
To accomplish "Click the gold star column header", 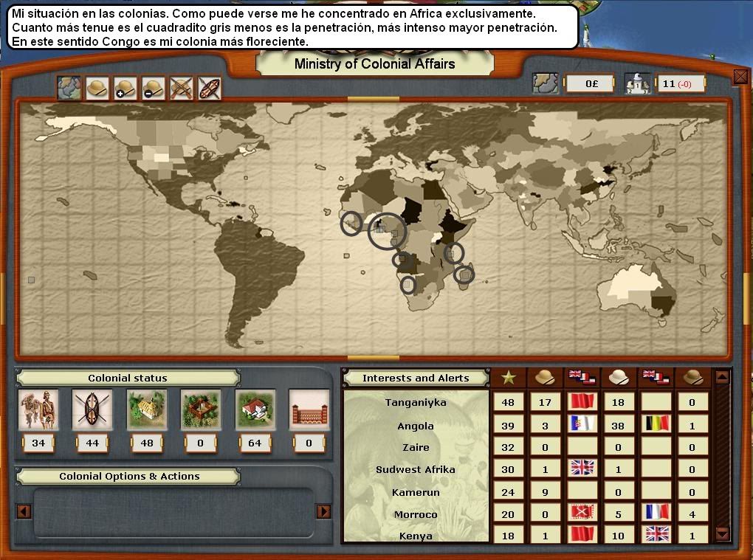I will point(508,378).
